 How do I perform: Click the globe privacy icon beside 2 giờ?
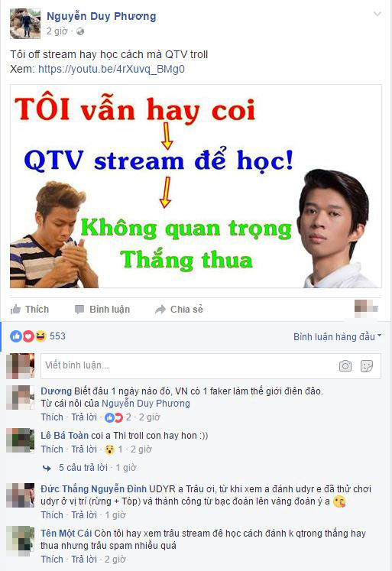point(80,31)
